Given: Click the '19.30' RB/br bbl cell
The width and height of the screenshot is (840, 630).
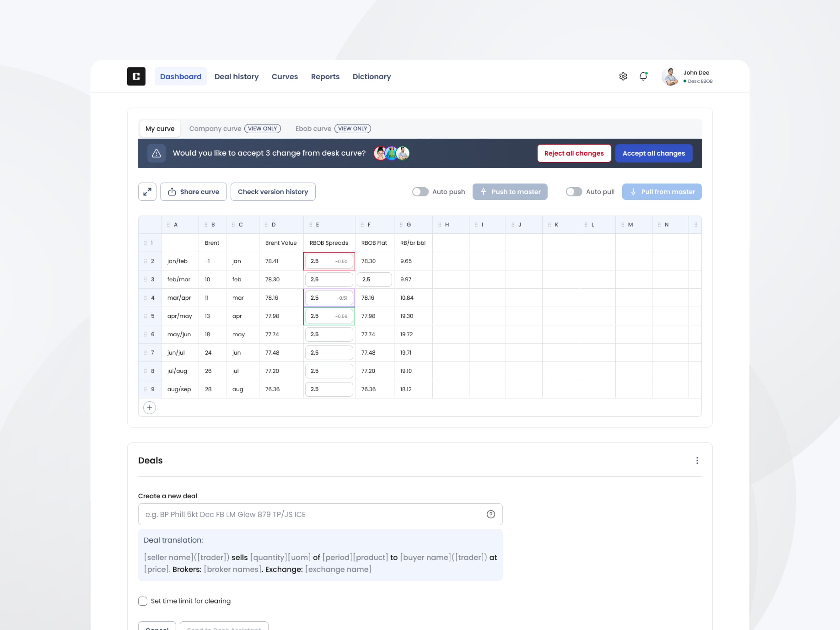Looking at the screenshot, I should pos(413,316).
